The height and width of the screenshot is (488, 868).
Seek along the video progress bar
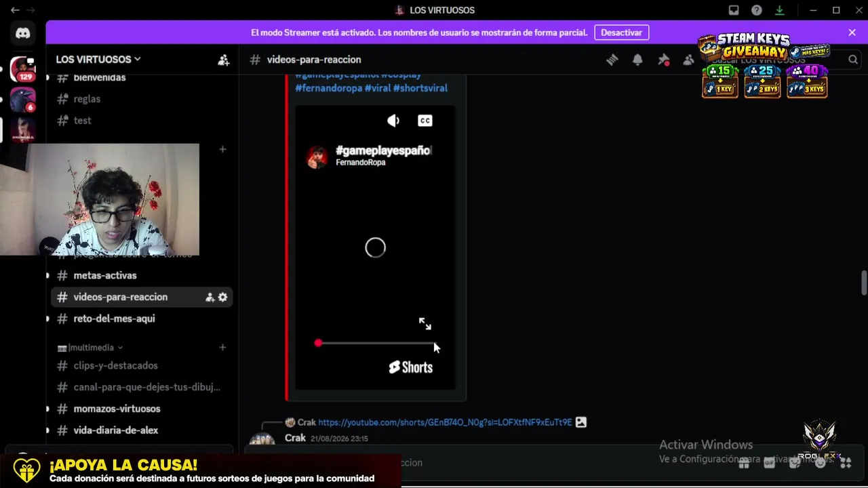point(375,343)
